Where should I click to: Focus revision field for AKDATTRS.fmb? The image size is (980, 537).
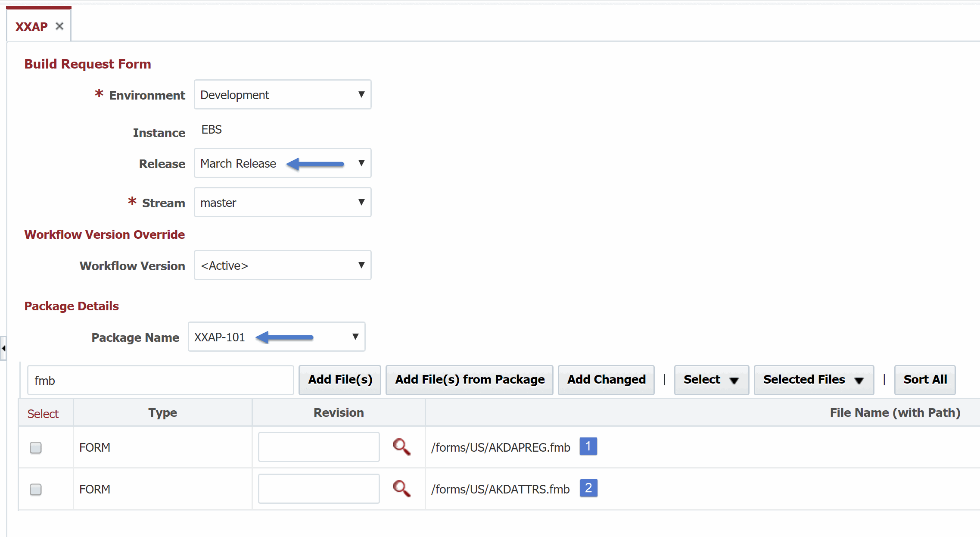click(319, 489)
